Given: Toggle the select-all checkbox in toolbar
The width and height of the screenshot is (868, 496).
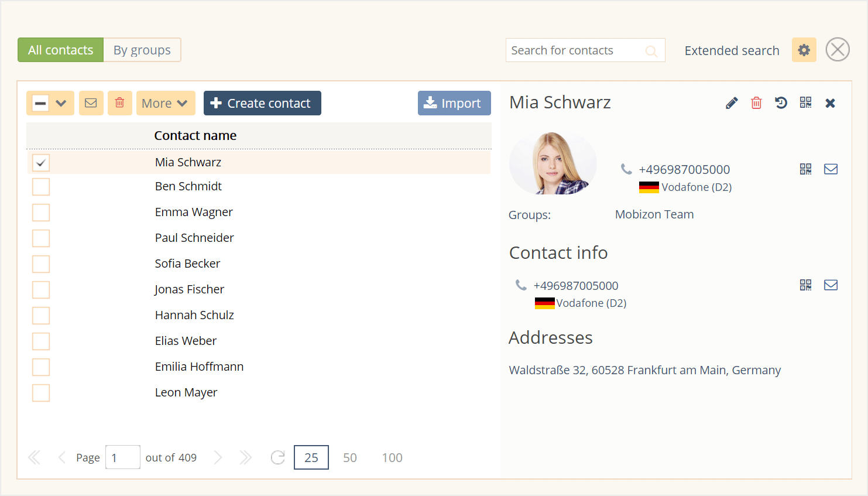Looking at the screenshot, I should click(40, 104).
